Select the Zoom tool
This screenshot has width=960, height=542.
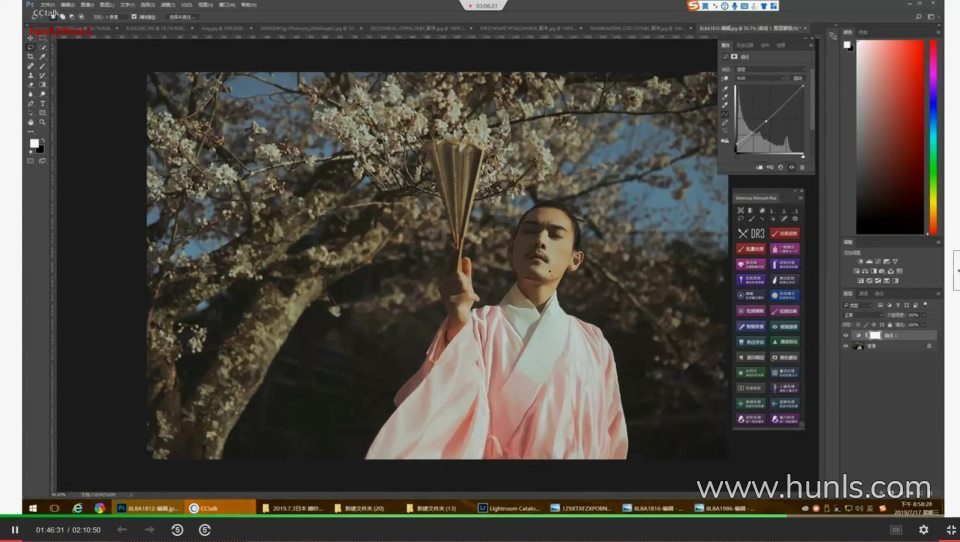click(x=42, y=122)
